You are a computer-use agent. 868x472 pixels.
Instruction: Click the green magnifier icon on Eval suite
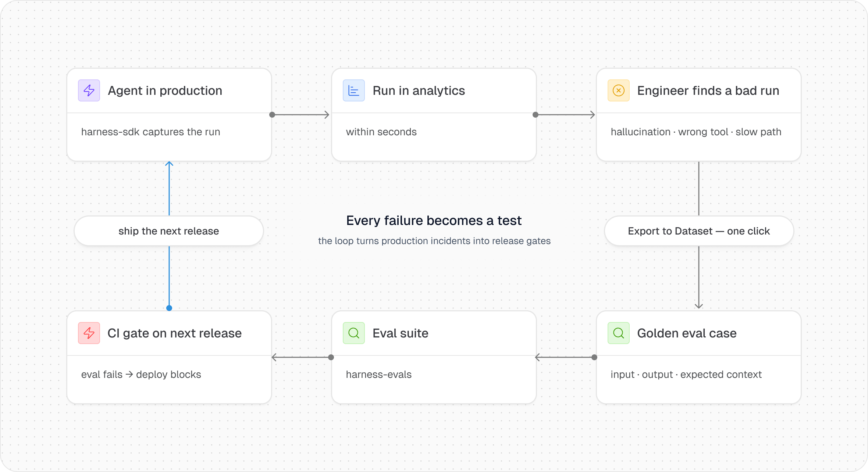(x=354, y=333)
